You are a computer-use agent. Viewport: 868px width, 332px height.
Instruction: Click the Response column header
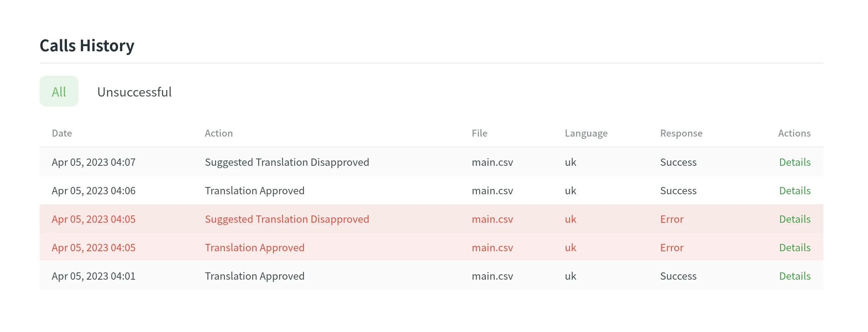click(681, 133)
